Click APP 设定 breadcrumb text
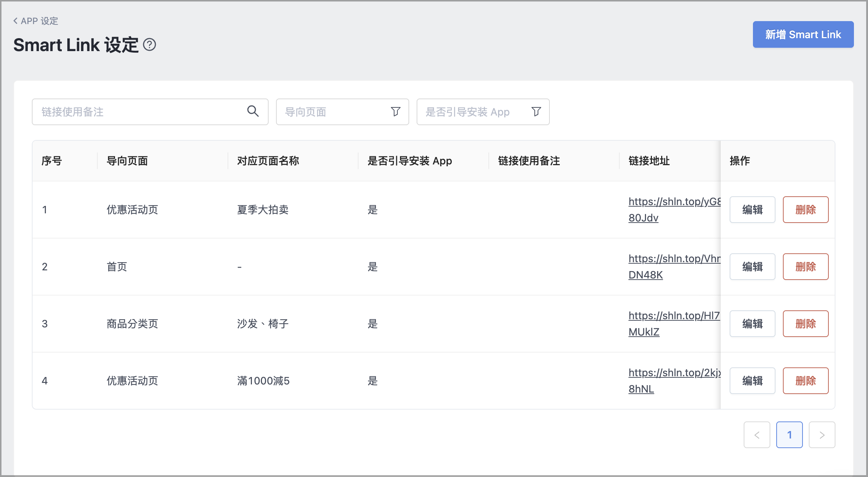This screenshot has height=477, width=868. pyautogui.click(x=40, y=21)
